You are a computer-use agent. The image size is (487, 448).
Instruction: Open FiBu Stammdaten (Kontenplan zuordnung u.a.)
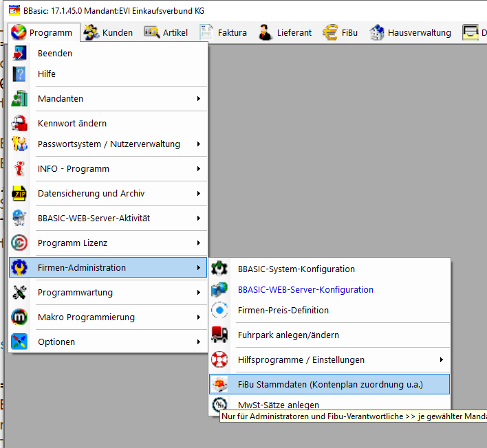point(329,384)
